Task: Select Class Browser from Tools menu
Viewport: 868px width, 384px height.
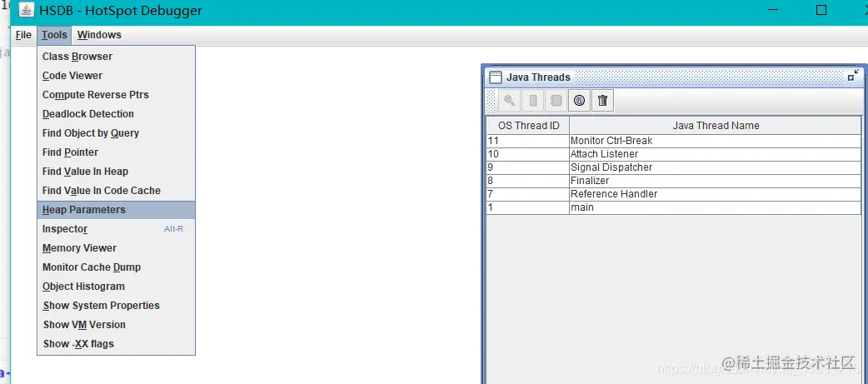Action: point(117,57)
